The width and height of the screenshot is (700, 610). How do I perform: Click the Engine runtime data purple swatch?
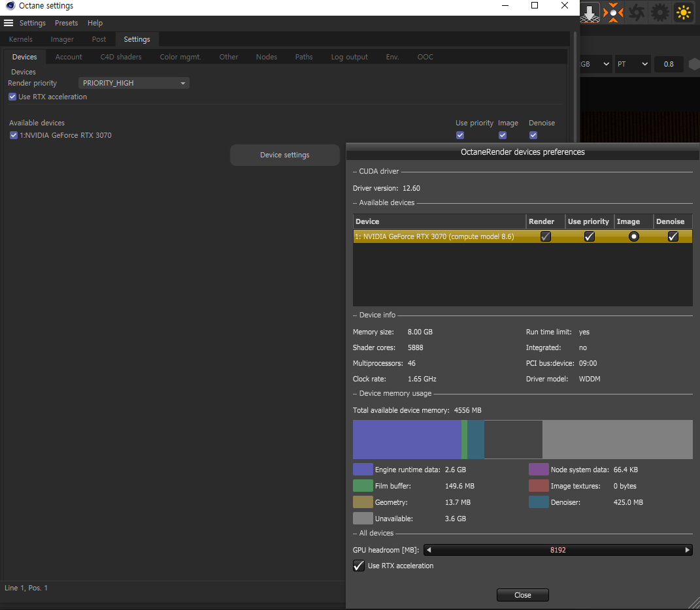coord(363,470)
